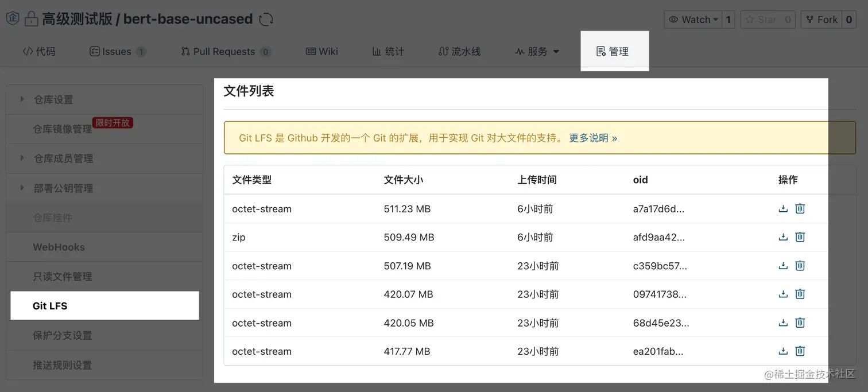Select the 管理 tab

click(x=613, y=52)
